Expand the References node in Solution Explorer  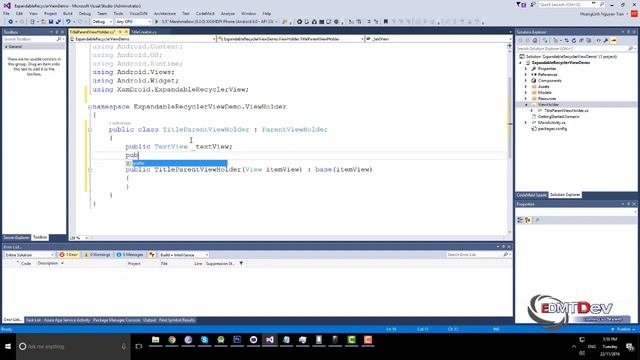(x=526, y=75)
